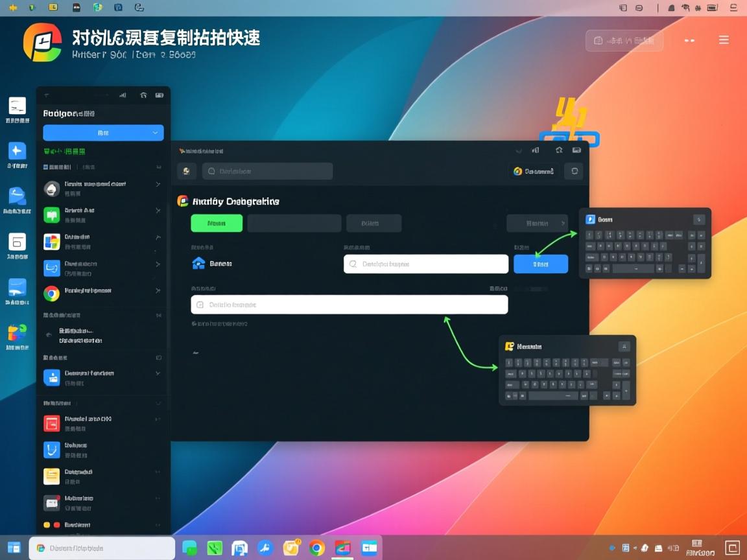
Task: Click the large white input field in the dialog
Action: (x=349, y=305)
